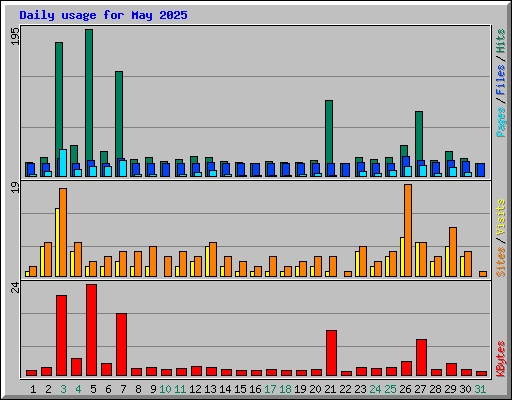Click the day 31 axis label
512x400 pixels.
point(480,389)
